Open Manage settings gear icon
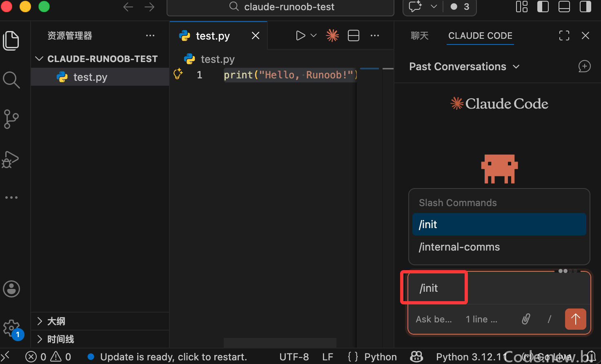The height and width of the screenshot is (364, 601). 11,328
